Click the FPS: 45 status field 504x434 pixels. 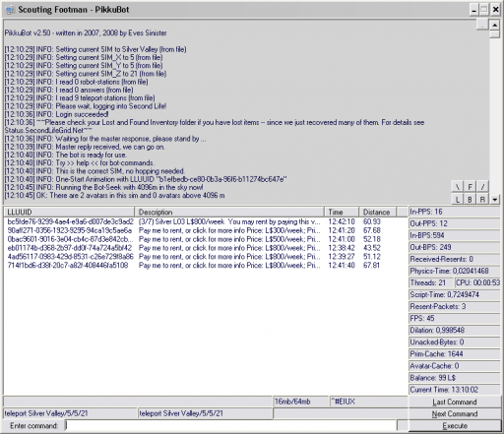tap(455, 318)
